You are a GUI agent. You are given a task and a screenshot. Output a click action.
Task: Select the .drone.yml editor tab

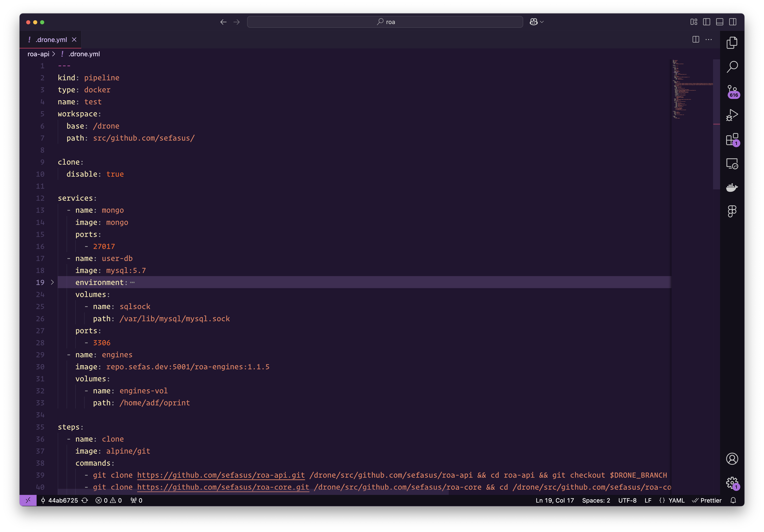click(x=50, y=40)
